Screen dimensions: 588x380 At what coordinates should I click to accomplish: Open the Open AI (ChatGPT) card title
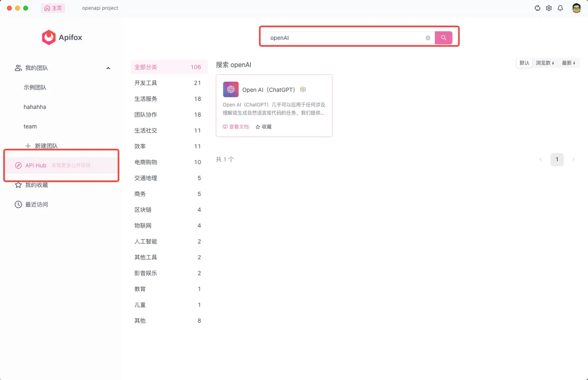coord(269,89)
